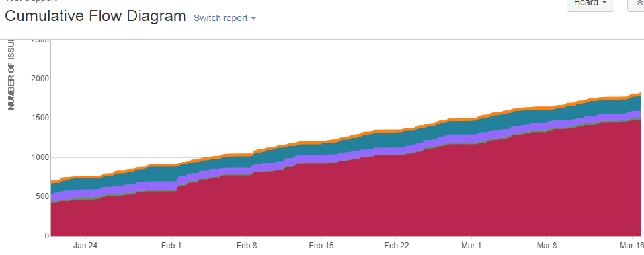Click the Mar 1 axis label
This screenshot has width=644, height=255.
click(471, 246)
